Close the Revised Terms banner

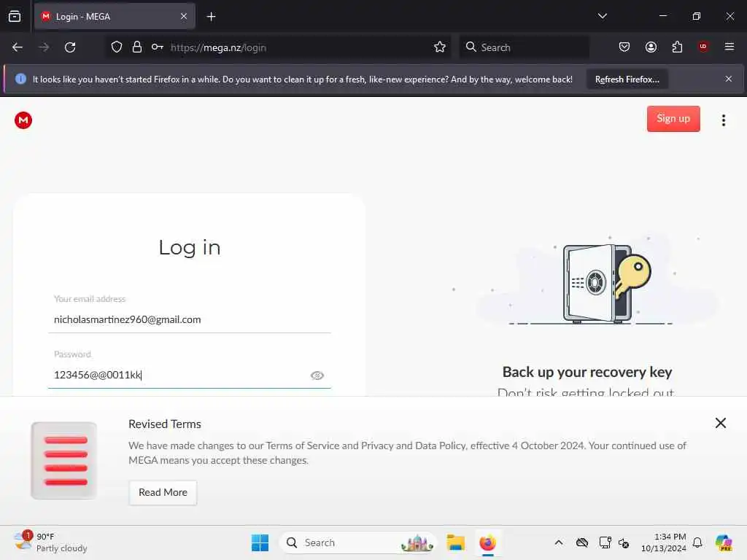pyautogui.click(x=720, y=423)
